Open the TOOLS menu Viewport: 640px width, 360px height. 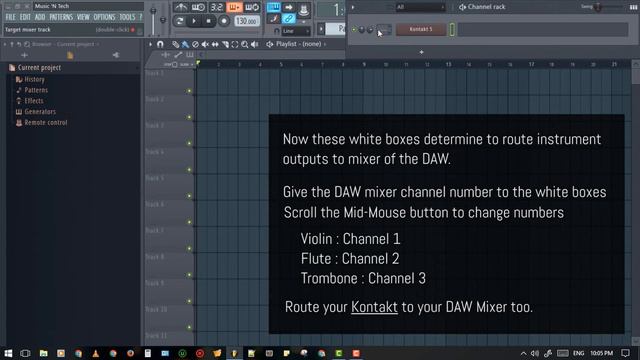127,17
